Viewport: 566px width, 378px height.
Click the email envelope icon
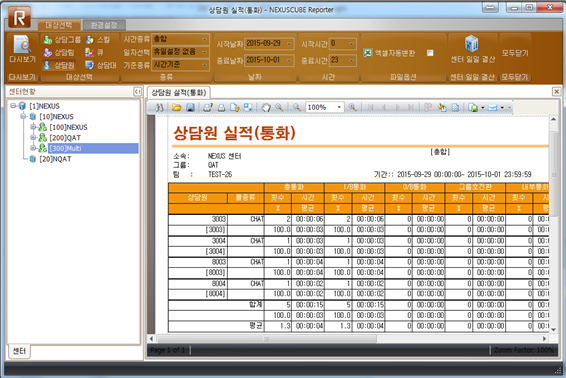click(493, 107)
